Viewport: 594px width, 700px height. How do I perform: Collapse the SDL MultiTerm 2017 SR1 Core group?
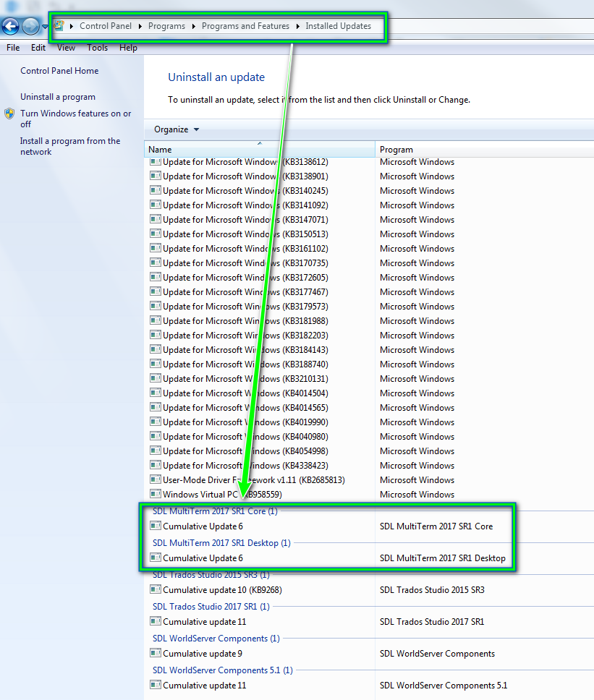click(214, 511)
